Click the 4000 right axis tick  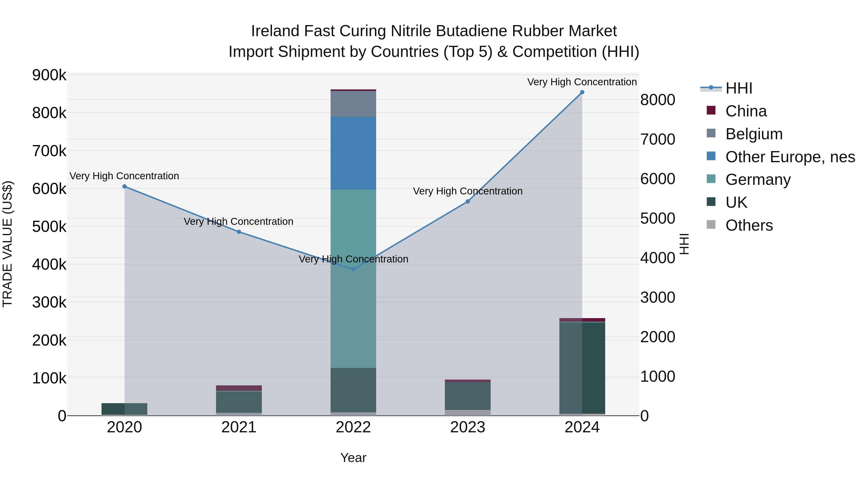point(658,258)
